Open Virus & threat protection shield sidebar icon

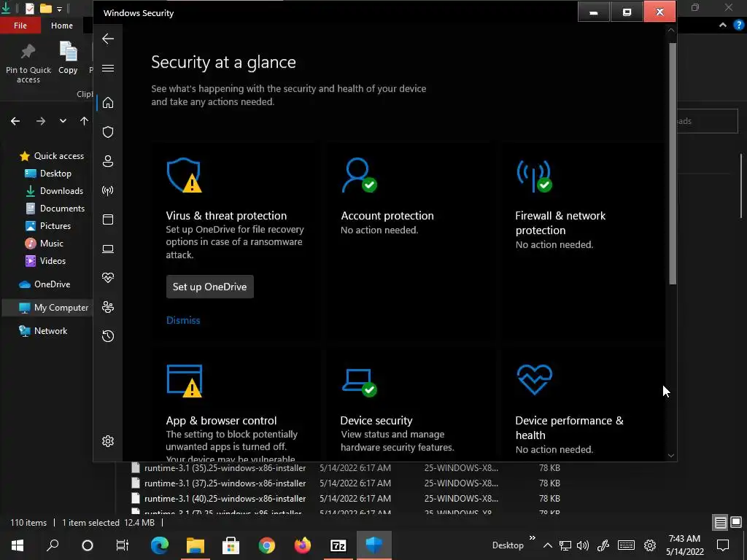pos(108,132)
